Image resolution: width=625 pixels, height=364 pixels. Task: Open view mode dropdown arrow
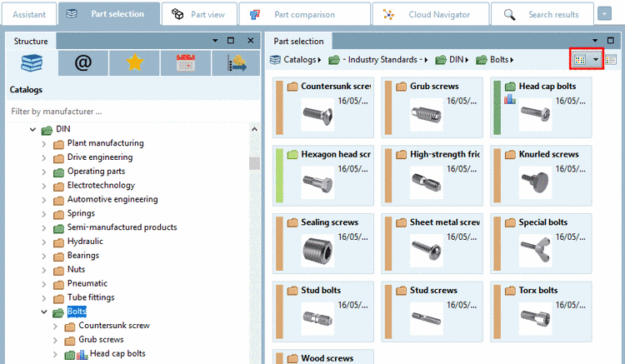click(596, 59)
